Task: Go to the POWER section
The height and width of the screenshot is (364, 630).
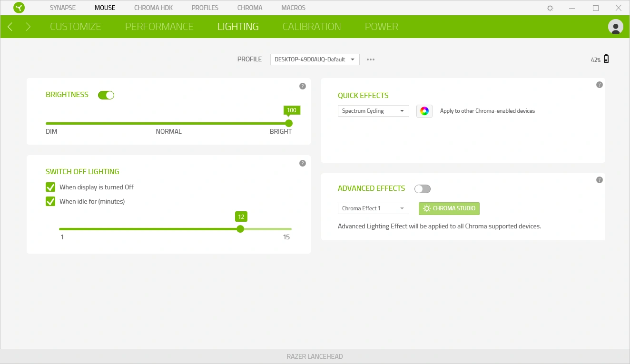Action: click(382, 27)
